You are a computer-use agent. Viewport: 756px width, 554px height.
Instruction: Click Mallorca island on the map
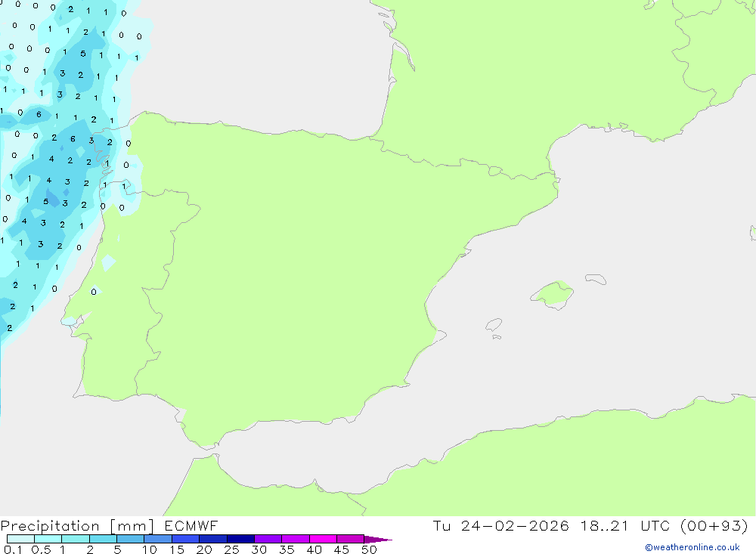click(x=553, y=294)
